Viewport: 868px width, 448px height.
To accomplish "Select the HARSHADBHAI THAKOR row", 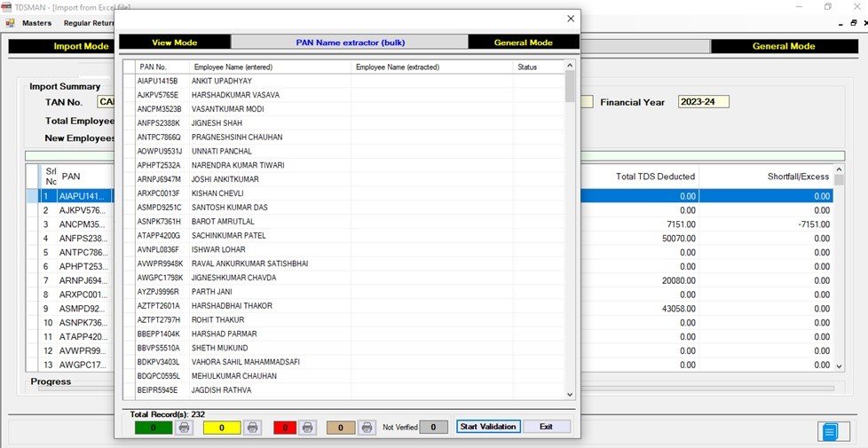I will point(343,306).
